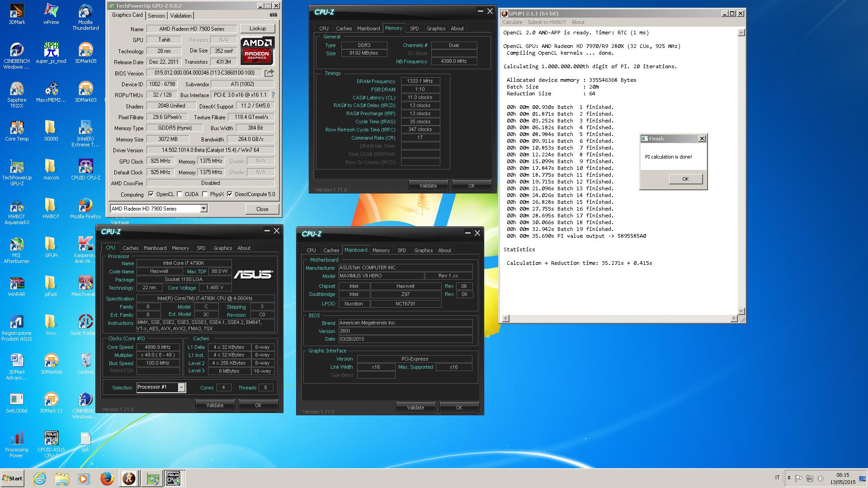
Task: Click the GPU-Z screenshot camera icon
Action: tap(274, 15)
